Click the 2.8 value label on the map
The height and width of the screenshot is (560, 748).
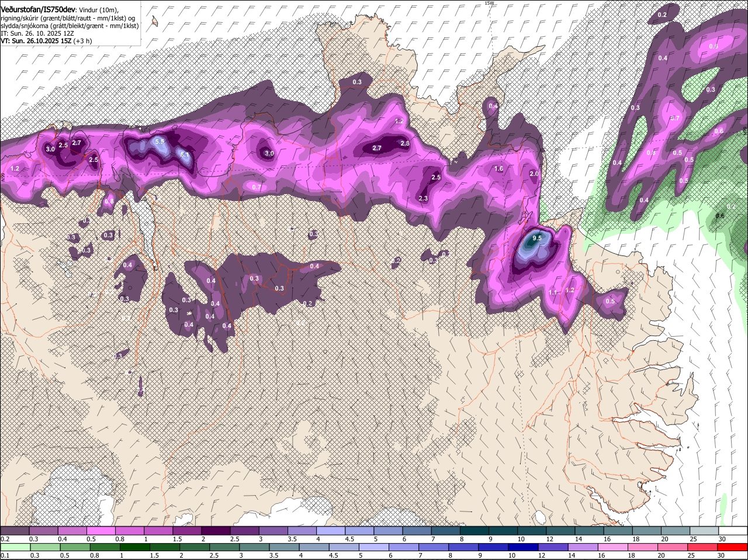click(404, 143)
